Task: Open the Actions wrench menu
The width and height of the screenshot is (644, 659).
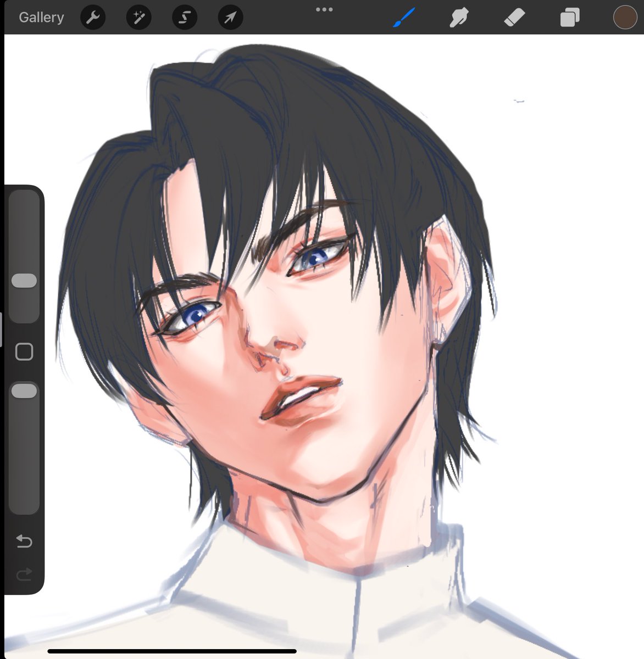Action: point(93,18)
